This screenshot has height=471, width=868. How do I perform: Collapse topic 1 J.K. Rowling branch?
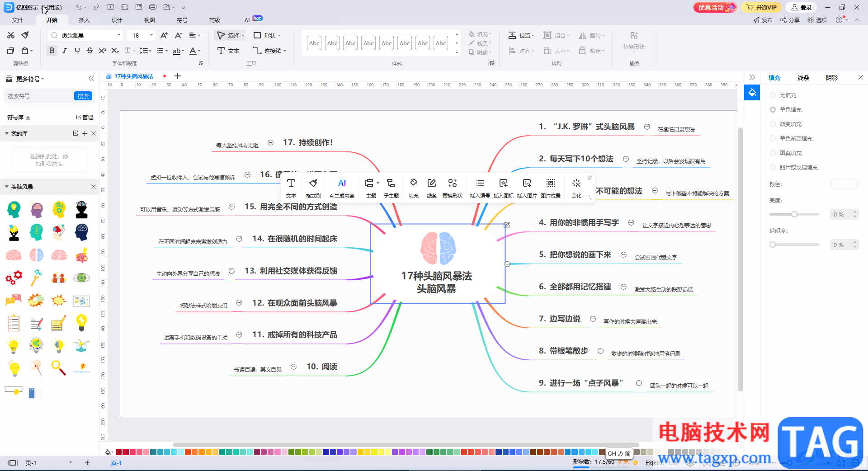coord(647,127)
